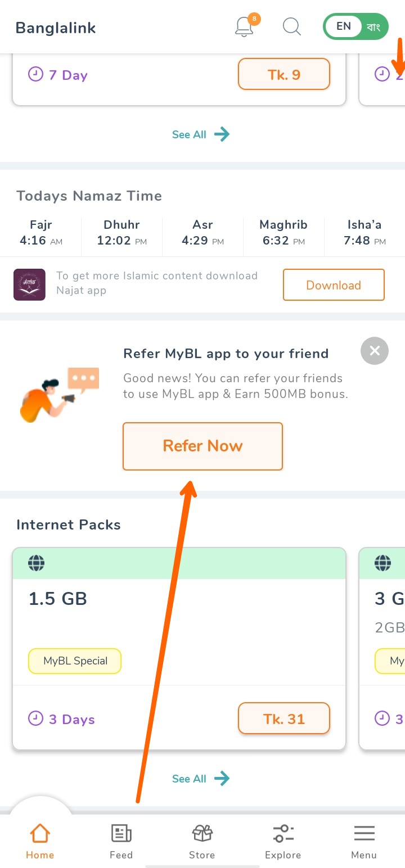The width and height of the screenshot is (405, 868).
Task: Buy the Tk. 31 internet pack
Action: tap(284, 718)
